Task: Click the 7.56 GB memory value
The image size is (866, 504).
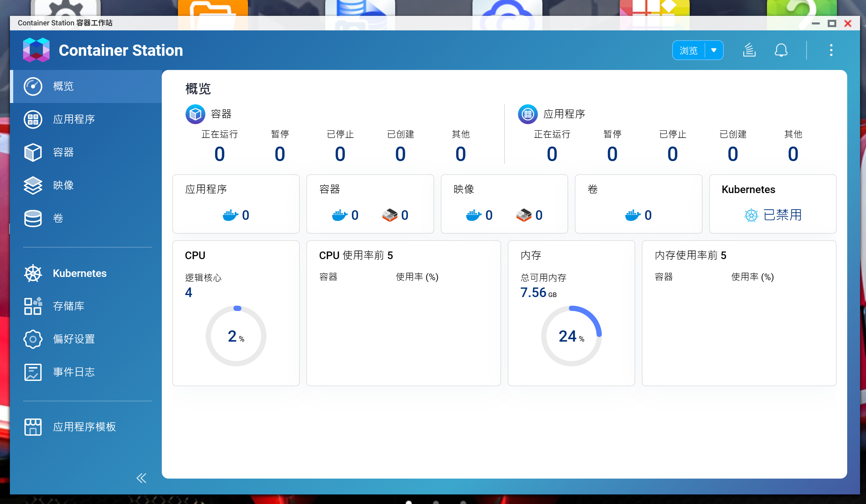Action: [x=538, y=292]
